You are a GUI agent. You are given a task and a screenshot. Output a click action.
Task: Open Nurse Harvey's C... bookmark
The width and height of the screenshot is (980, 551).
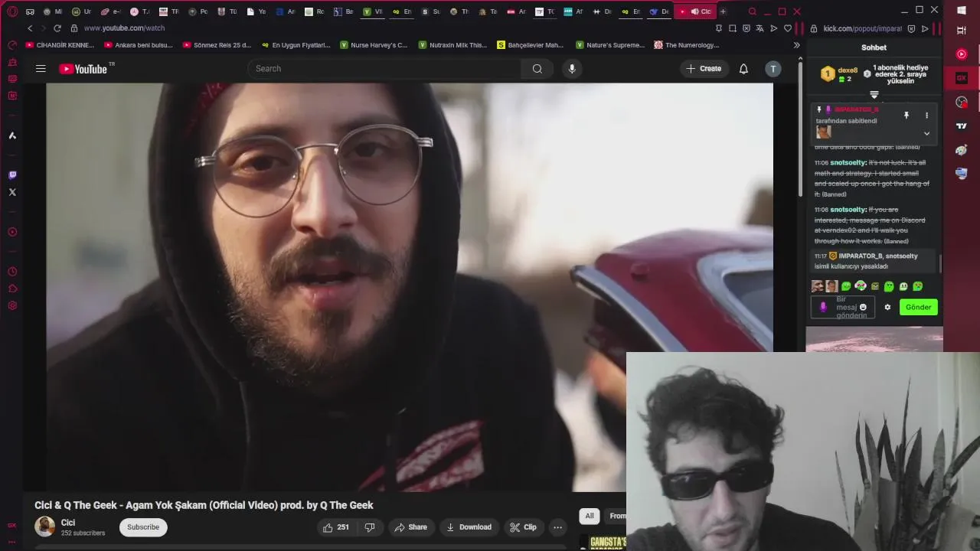[x=374, y=45]
